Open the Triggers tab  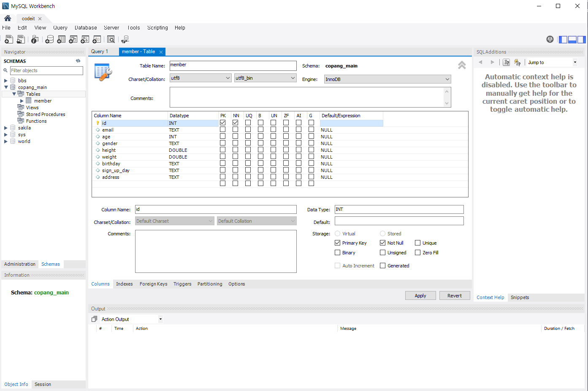point(182,284)
